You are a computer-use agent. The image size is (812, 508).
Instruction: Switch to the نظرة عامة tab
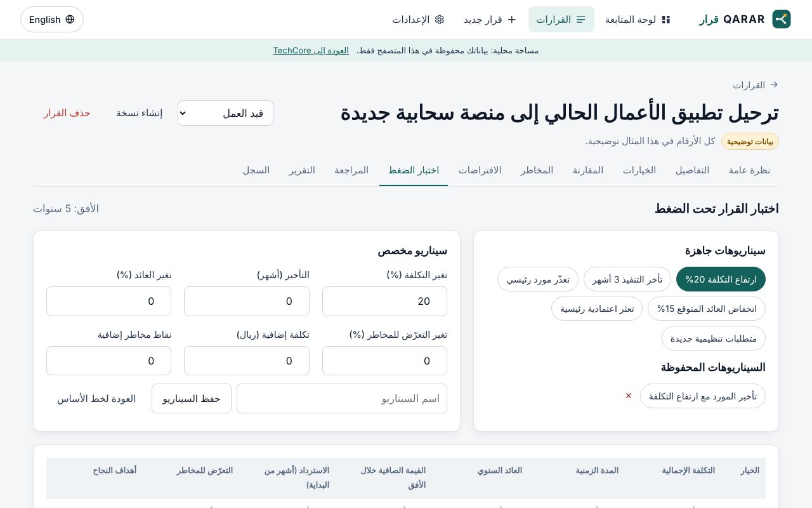tap(749, 170)
